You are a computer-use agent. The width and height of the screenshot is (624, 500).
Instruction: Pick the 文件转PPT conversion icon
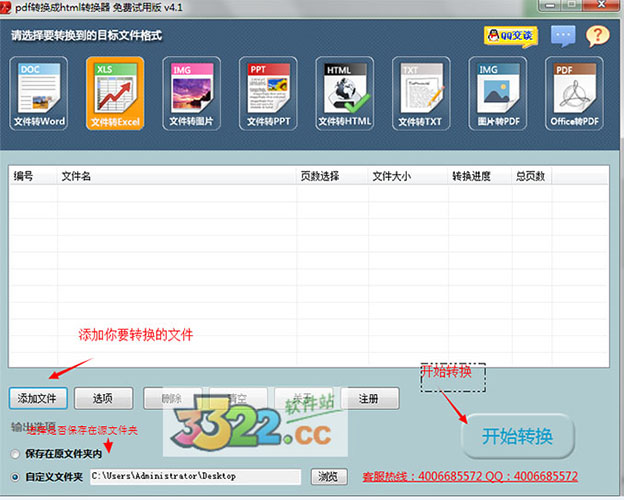268,94
